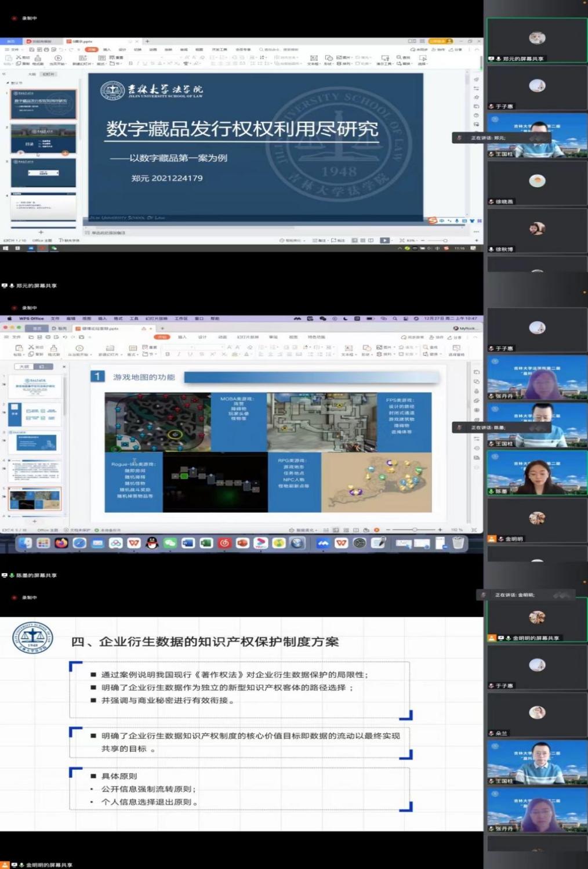Screen dimensions: 588x869
Task: Toggle italic in the Mac WPS ribbon
Action: point(179,354)
